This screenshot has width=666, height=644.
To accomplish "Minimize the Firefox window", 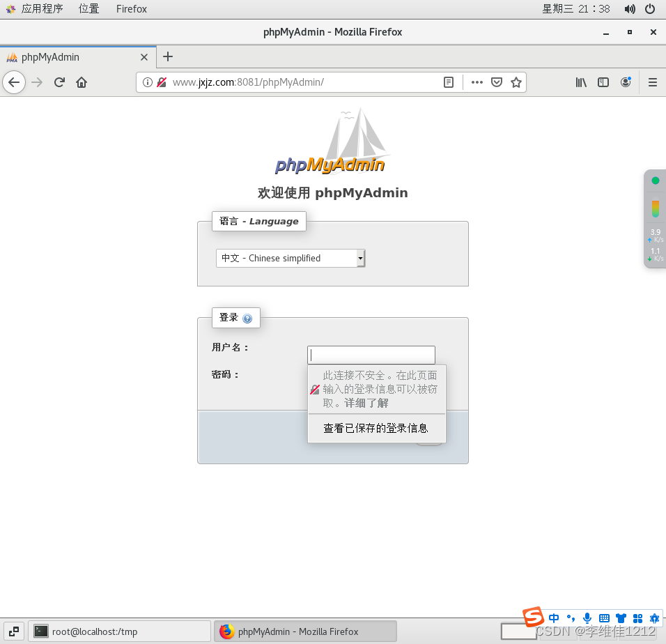I will [x=606, y=32].
